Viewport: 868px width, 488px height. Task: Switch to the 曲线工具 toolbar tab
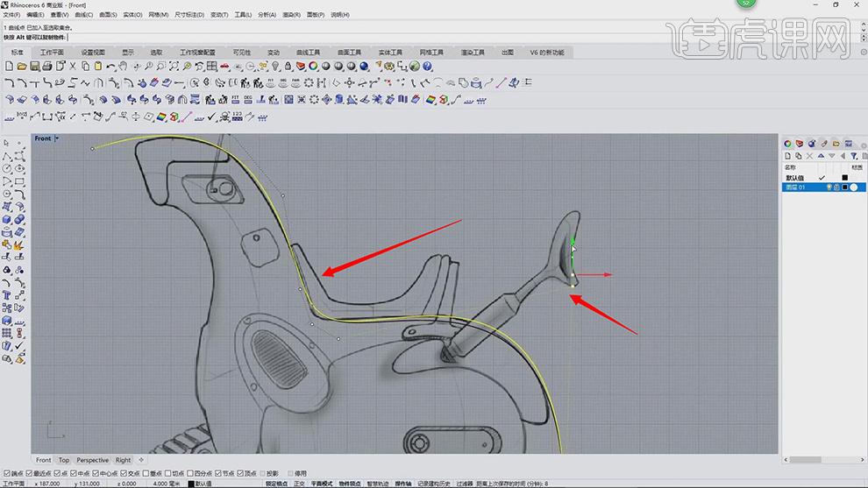click(309, 53)
